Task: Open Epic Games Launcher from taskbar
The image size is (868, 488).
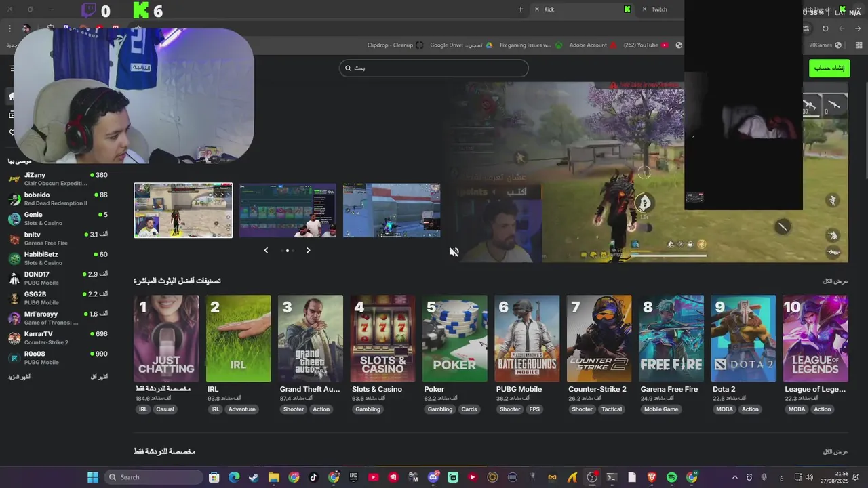Action: [x=353, y=477]
